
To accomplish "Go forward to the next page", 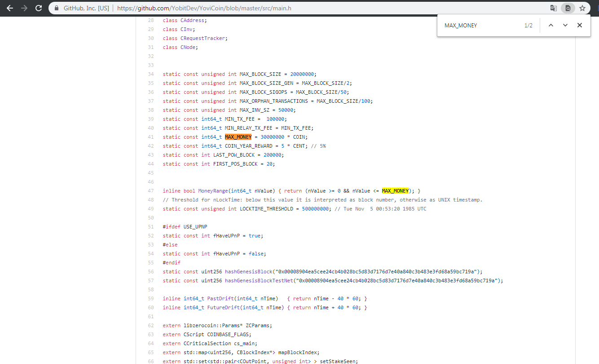I will (24, 8).
